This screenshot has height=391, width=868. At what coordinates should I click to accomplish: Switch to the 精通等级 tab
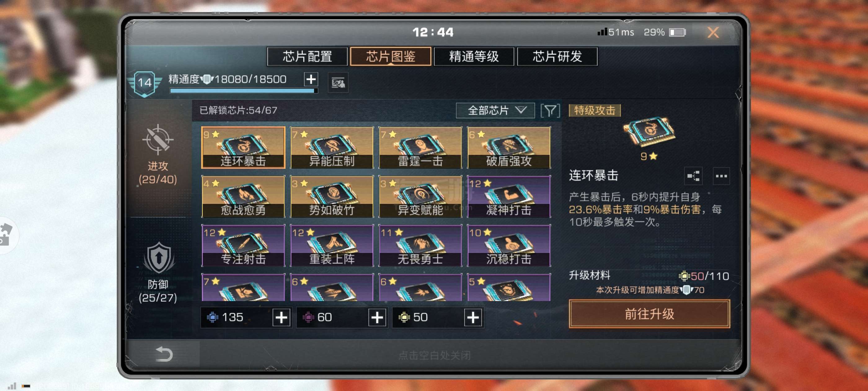click(473, 56)
